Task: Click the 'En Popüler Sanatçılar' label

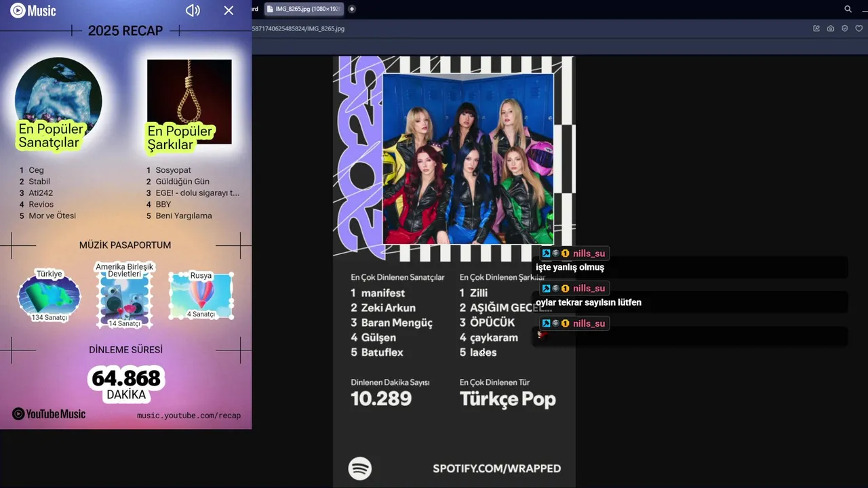Action: tap(50, 136)
